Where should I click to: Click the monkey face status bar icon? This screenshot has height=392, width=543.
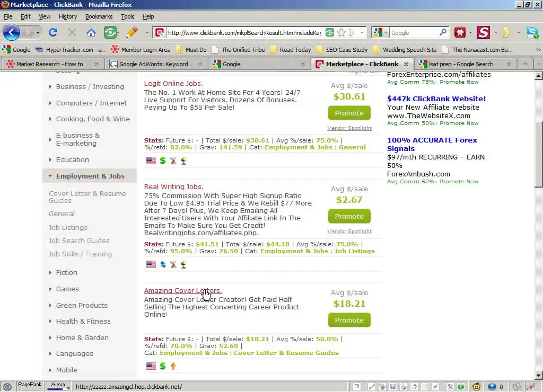(477, 387)
